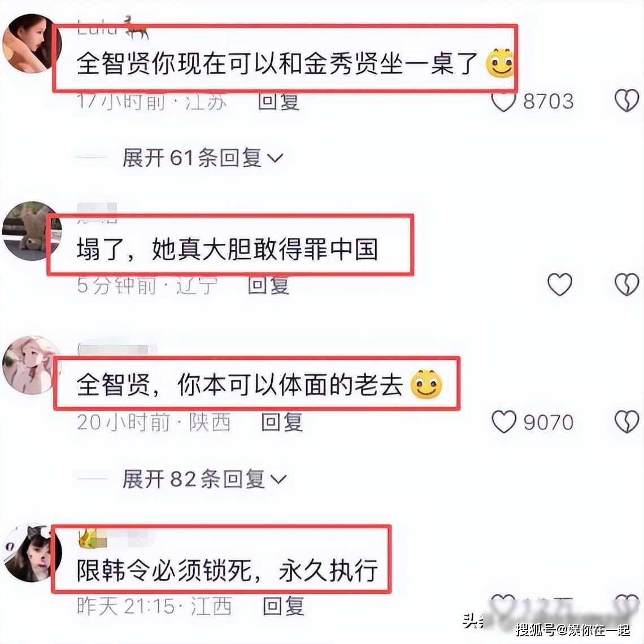The height and width of the screenshot is (644, 644).
Task: Like the comment with 9070 likes
Action: tap(503, 422)
